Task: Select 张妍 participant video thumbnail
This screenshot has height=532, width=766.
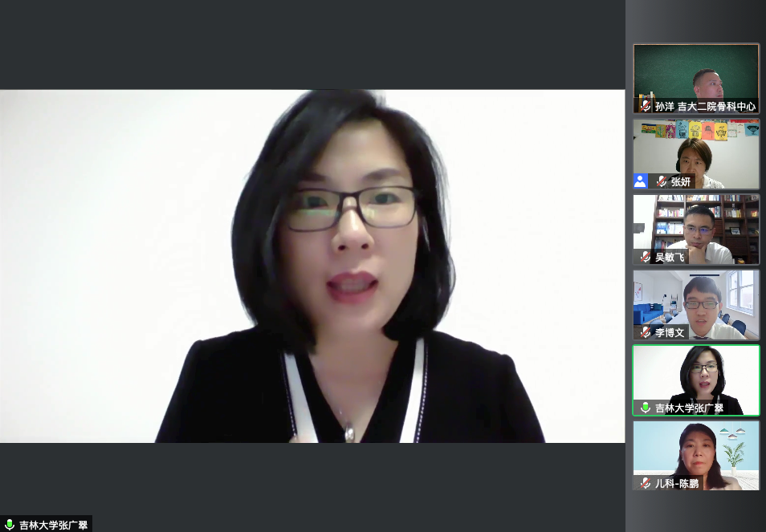Action: pos(696,154)
